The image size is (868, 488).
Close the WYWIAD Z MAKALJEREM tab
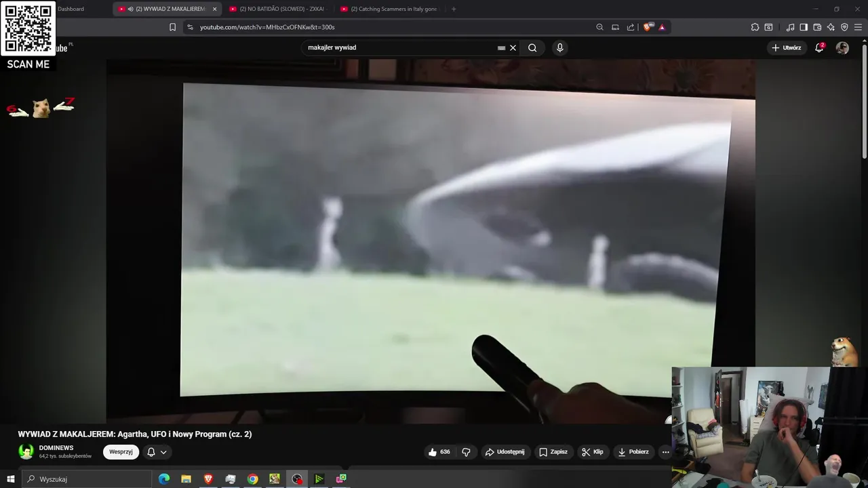(215, 9)
